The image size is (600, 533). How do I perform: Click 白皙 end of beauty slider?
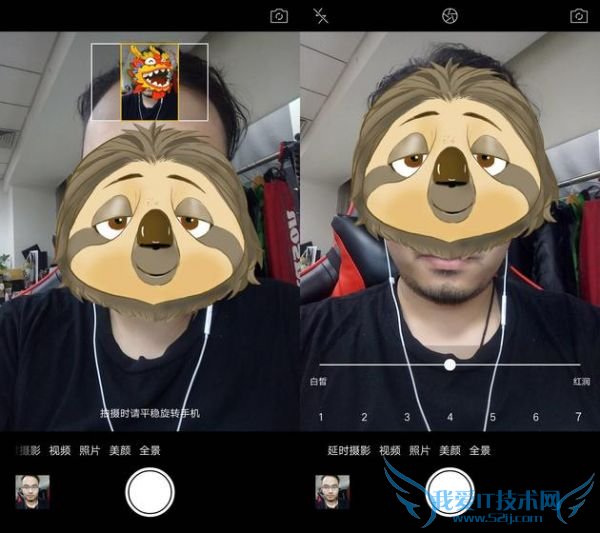(318, 381)
